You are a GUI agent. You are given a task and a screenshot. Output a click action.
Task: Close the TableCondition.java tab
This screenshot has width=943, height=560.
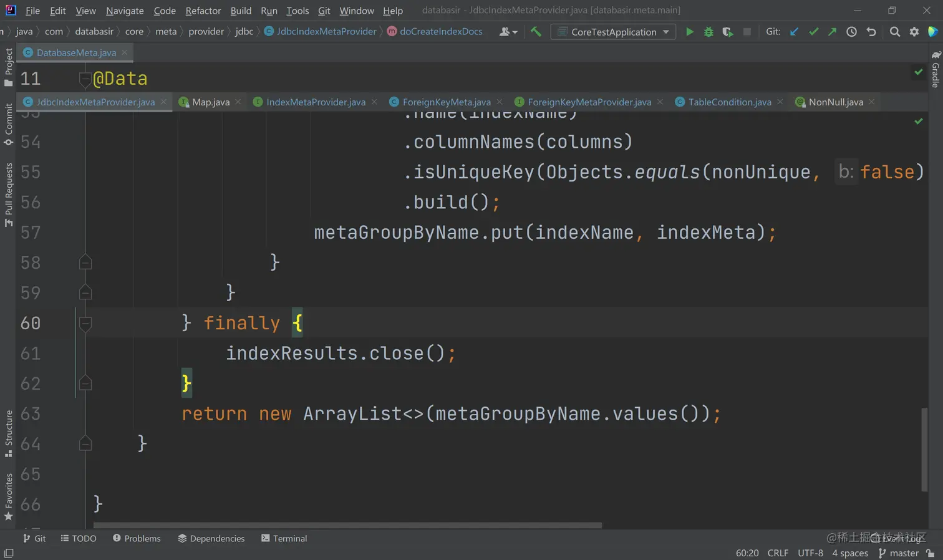tap(780, 102)
